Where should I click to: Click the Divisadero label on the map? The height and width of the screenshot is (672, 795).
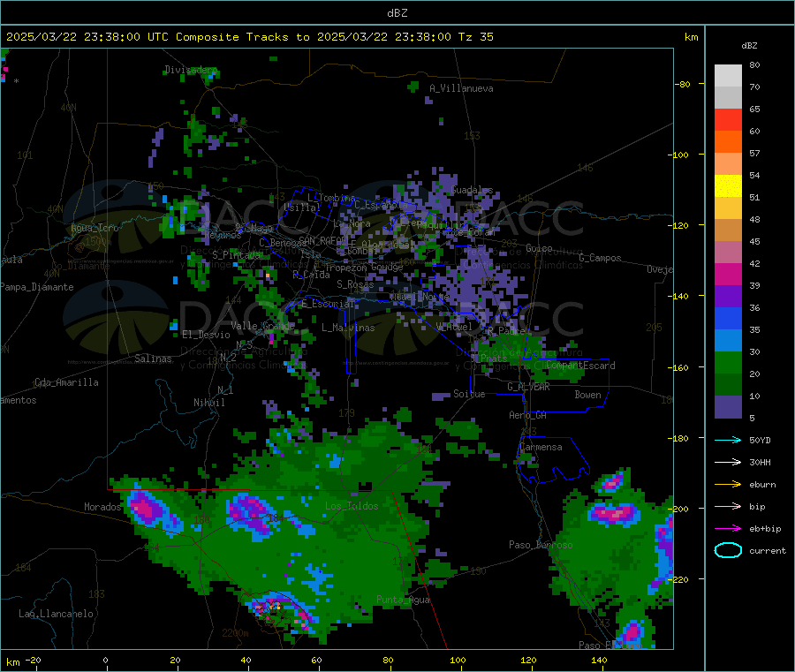191,70
